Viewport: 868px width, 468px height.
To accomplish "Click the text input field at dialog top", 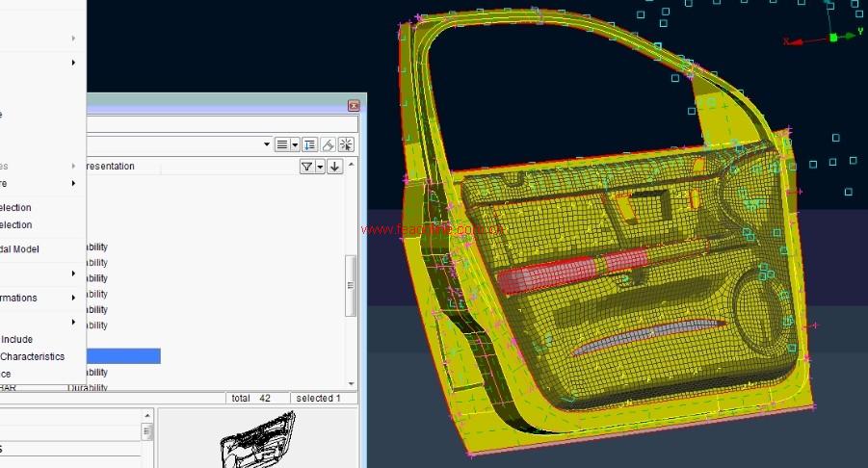I will pyautogui.click(x=222, y=124).
